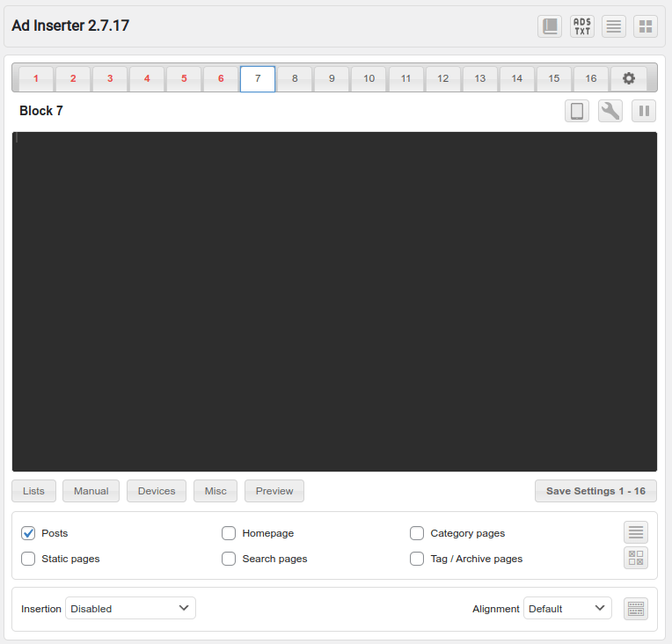This screenshot has height=644, width=672.
Task: Toggle the blocks list view icon in header
Action: pos(614,26)
